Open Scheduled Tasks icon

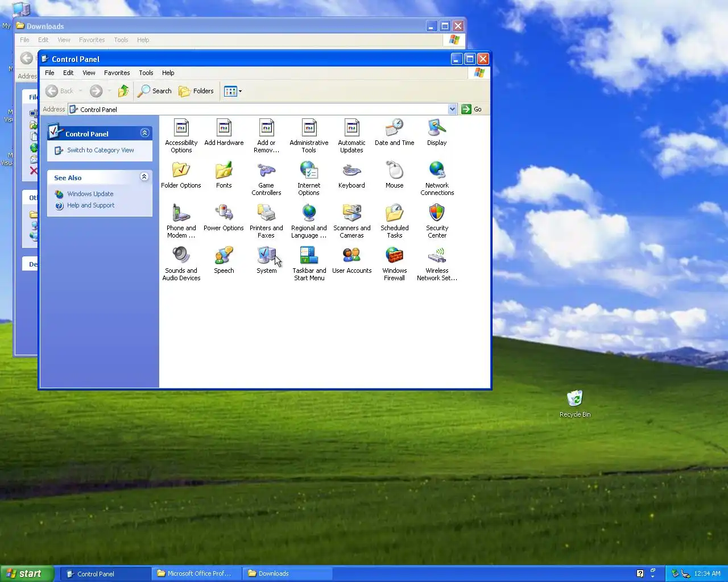[x=394, y=221]
